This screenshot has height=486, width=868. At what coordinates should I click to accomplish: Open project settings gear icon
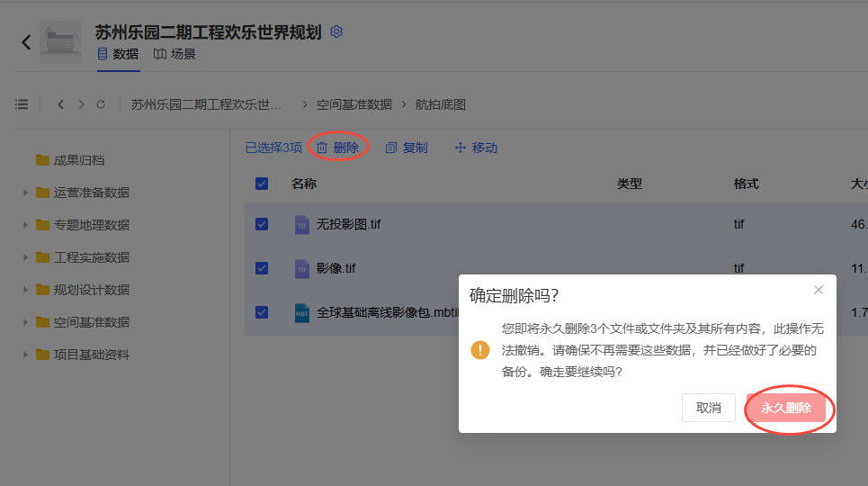(336, 32)
